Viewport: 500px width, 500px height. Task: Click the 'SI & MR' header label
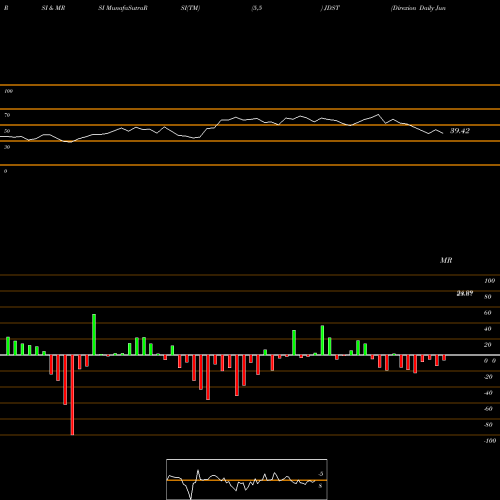click(x=53, y=8)
